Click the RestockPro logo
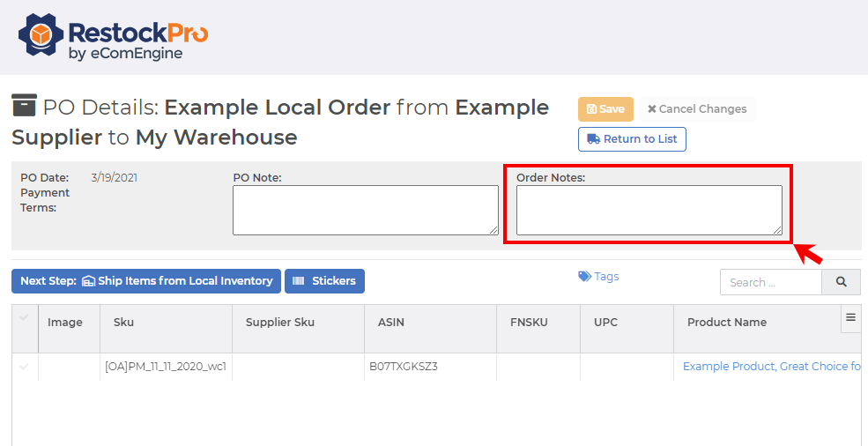The width and height of the screenshot is (868, 446). coord(114,39)
